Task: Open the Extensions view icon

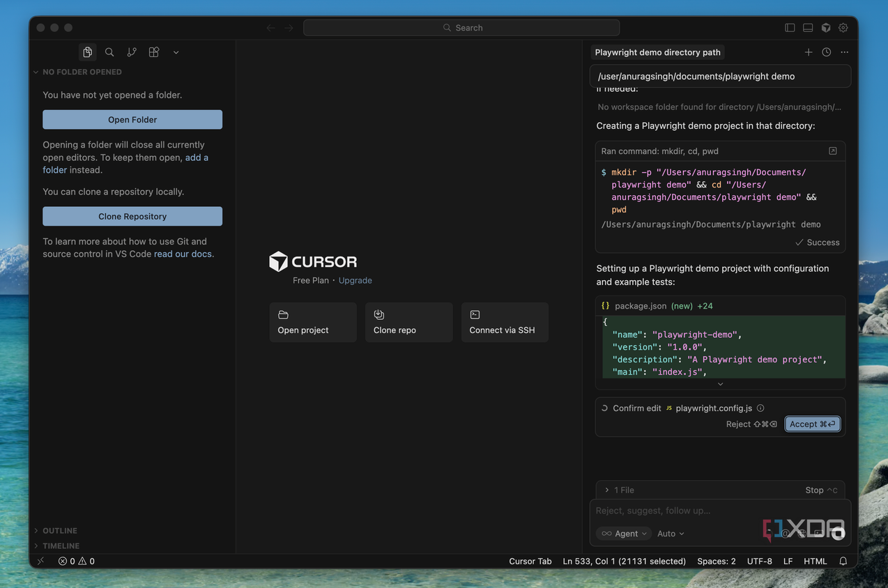Action: click(x=154, y=52)
